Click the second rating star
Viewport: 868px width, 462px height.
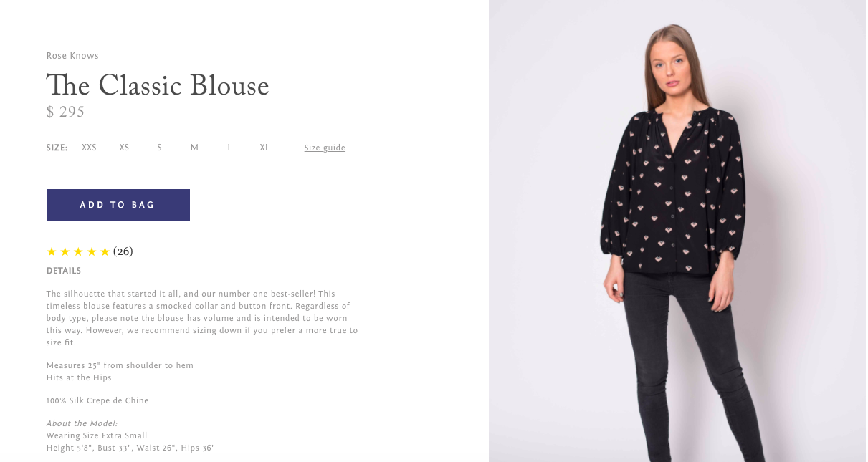[65, 251]
